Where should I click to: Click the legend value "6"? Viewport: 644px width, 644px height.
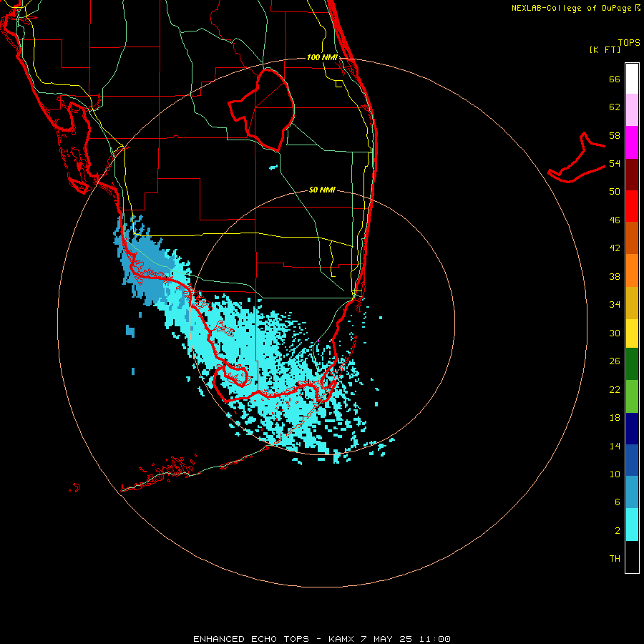coord(618,502)
